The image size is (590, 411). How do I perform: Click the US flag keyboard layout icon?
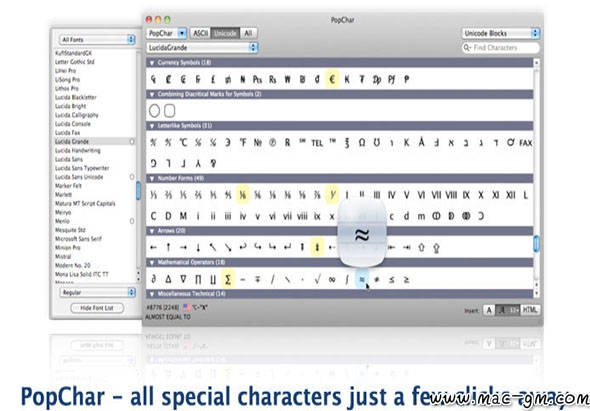[187, 307]
